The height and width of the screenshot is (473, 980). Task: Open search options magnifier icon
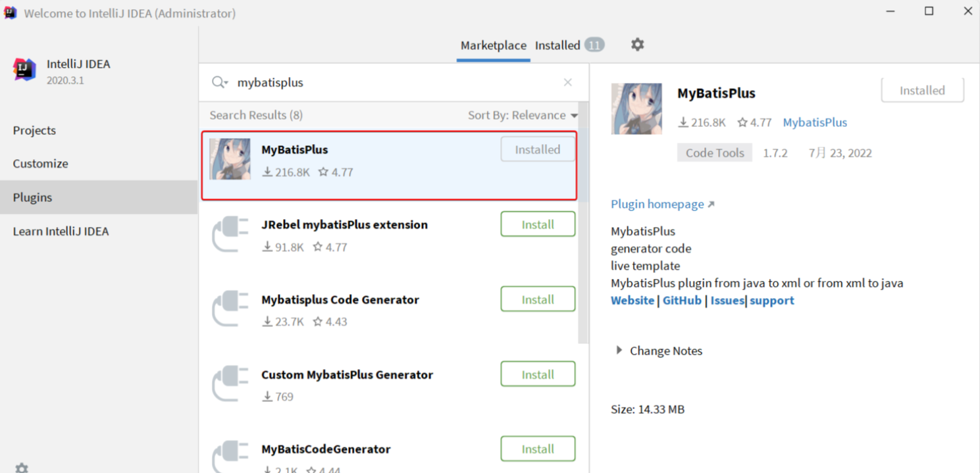220,82
